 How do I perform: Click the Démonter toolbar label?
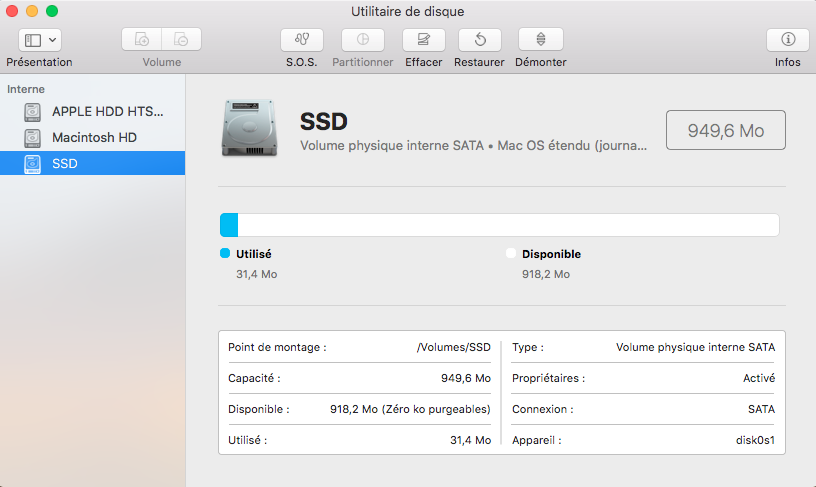click(x=541, y=62)
